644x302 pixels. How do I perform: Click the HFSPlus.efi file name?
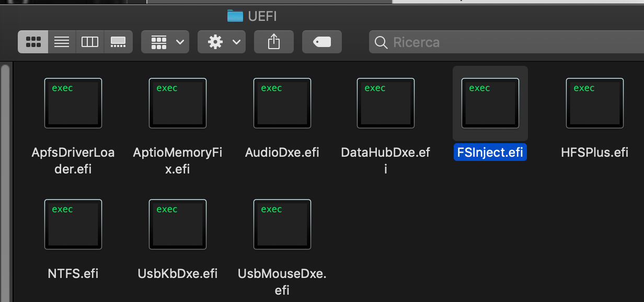595,153
